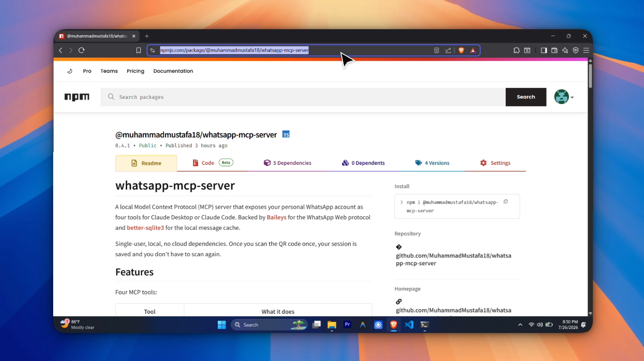Close the whatsapp-mcp-server browser tab
This screenshot has width=644, height=361.
[x=134, y=36]
